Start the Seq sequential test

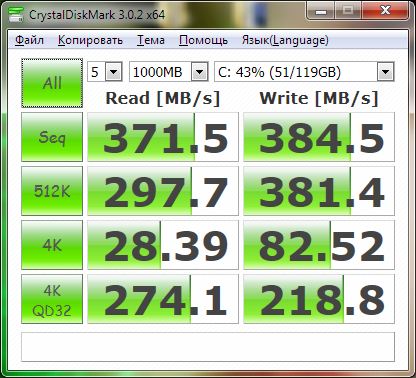click(52, 137)
